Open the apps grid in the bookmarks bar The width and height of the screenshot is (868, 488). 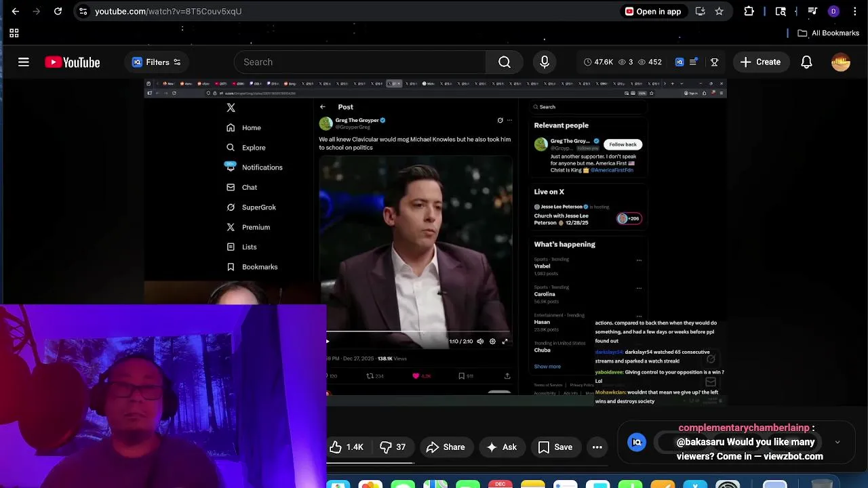pyautogui.click(x=14, y=33)
